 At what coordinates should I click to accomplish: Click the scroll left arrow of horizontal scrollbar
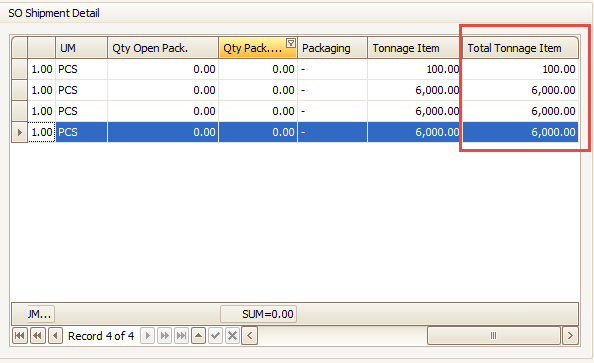coord(250,336)
